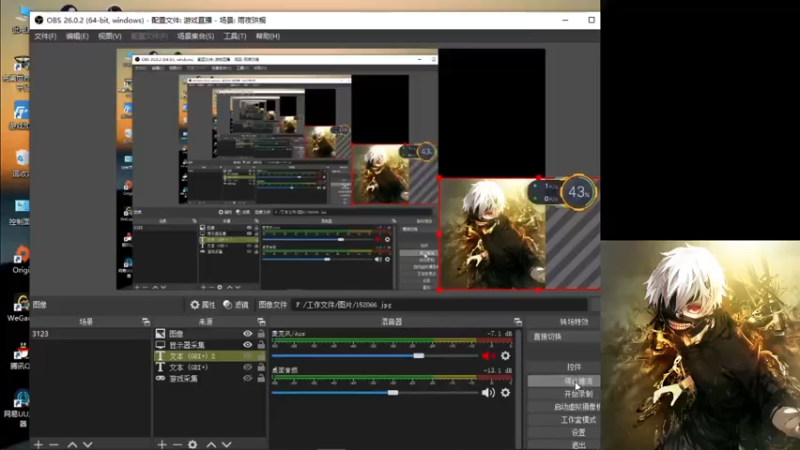Open the 场景集合(S) menu

point(195,36)
